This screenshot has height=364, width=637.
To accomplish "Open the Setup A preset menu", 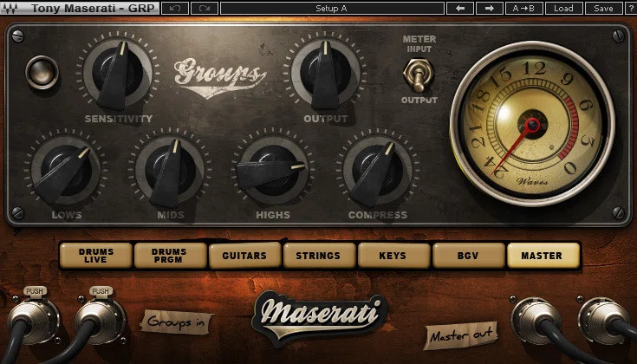I will (x=331, y=8).
